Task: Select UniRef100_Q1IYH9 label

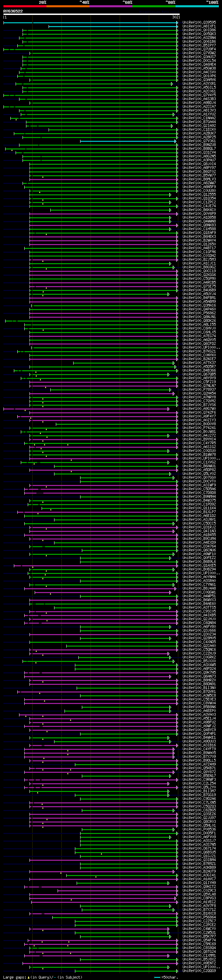Action: tap(199, 883)
